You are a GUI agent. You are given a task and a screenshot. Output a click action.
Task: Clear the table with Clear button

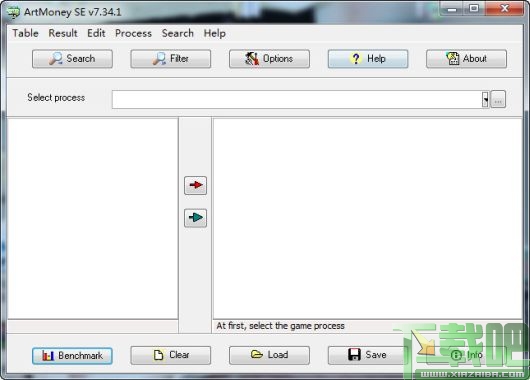171,355
